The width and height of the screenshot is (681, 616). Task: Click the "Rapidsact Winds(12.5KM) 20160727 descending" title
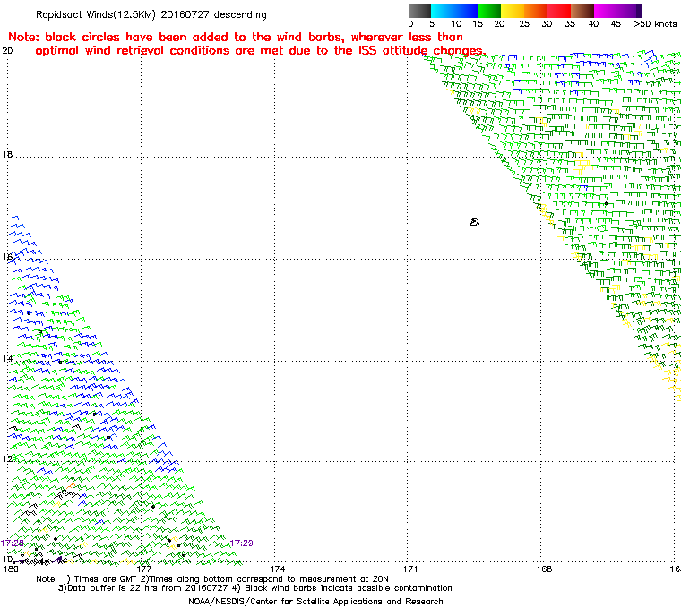click(x=151, y=14)
